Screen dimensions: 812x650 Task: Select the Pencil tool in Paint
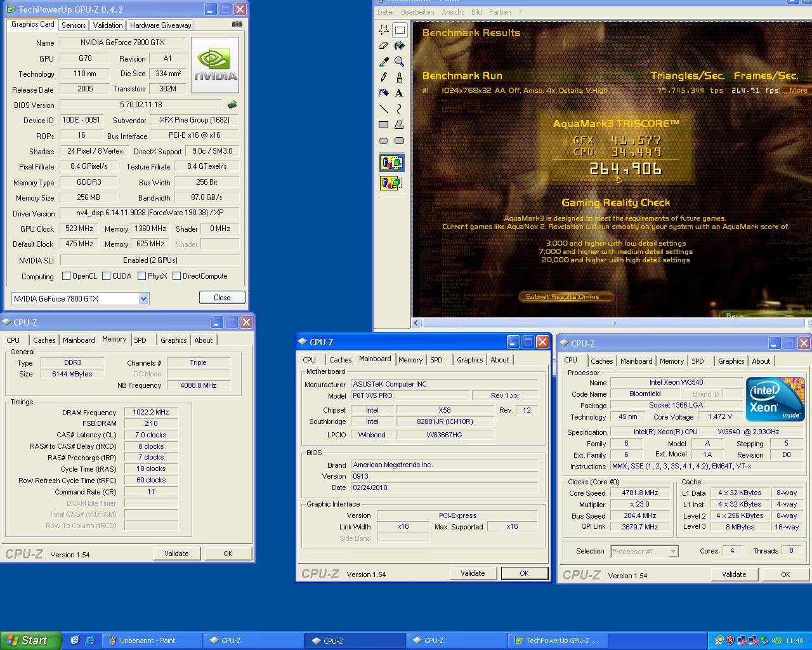coord(384,77)
